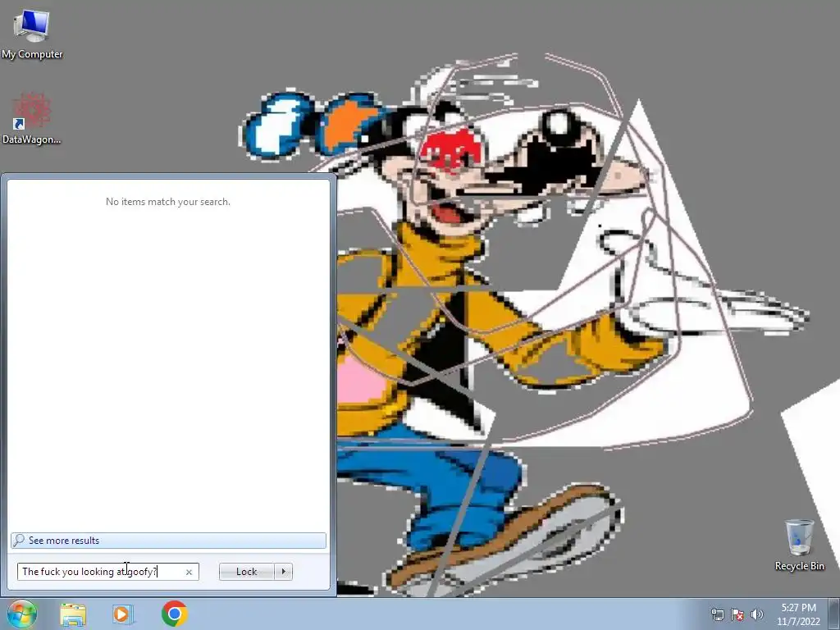
Task: Click the Show desktop strip
Action: (x=834, y=614)
